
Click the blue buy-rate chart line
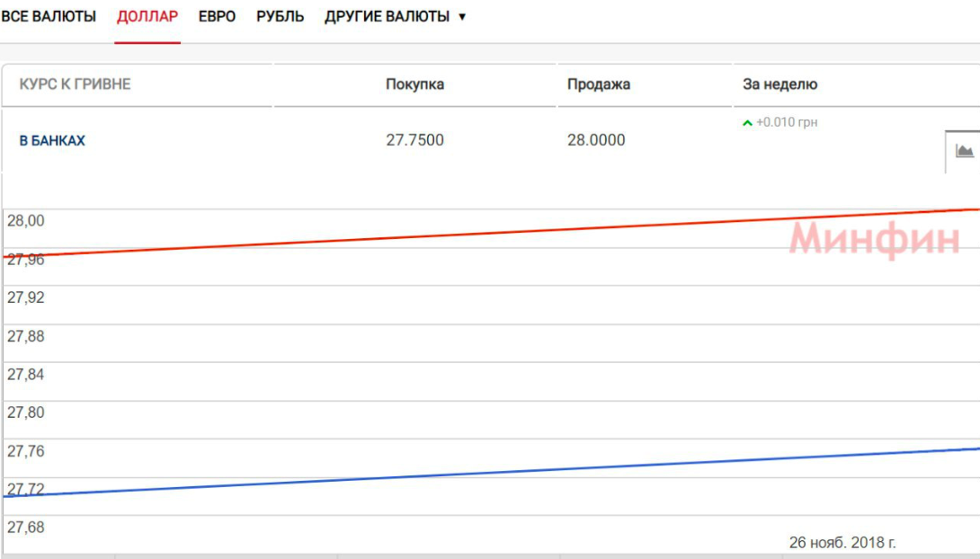(x=450, y=474)
